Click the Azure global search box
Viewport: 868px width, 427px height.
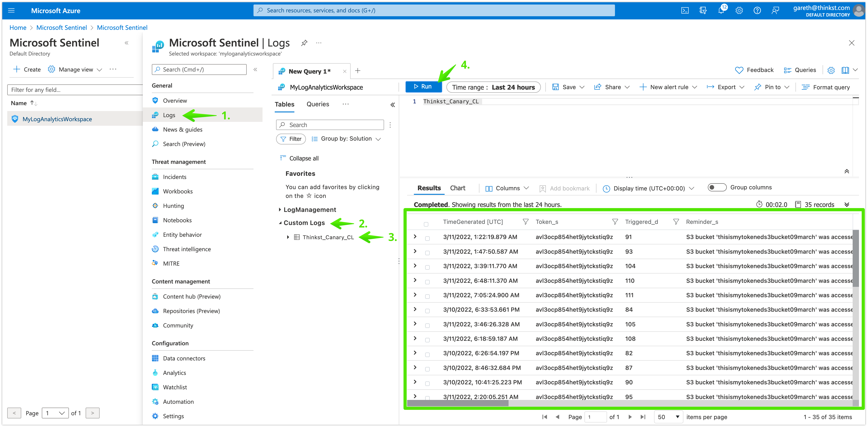pyautogui.click(x=434, y=10)
